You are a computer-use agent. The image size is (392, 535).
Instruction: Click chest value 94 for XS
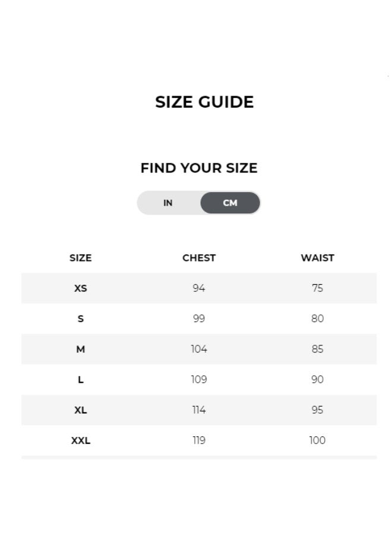tap(199, 288)
